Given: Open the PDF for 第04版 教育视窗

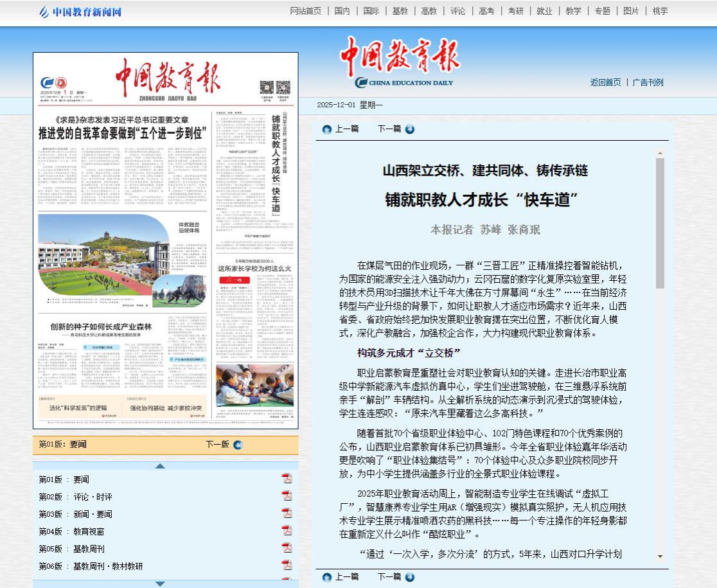Looking at the screenshot, I should click(x=287, y=531).
